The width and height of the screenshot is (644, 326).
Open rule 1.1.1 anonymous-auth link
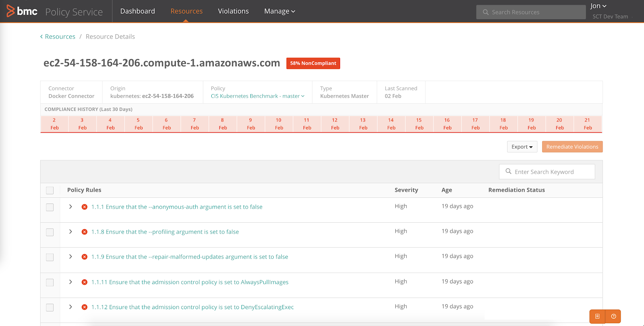(177, 207)
